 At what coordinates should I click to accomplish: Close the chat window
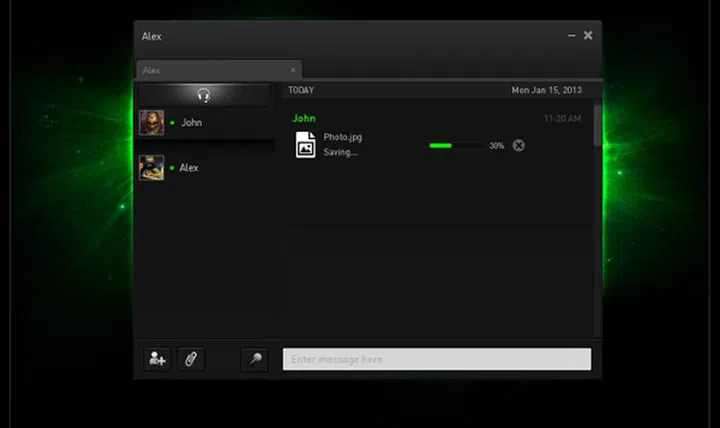pos(588,36)
